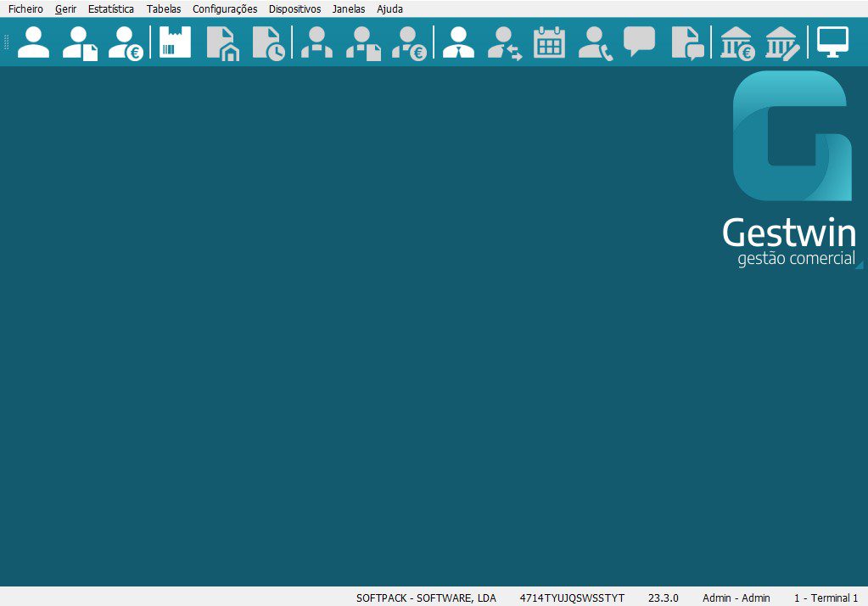Open the calendar toolbar icon
868x606 pixels.
click(x=549, y=42)
